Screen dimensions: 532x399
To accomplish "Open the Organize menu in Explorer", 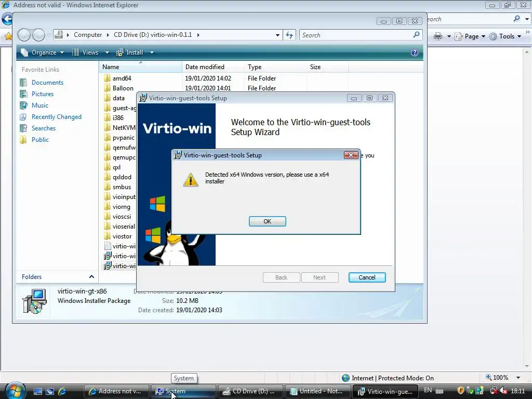I will coord(43,52).
